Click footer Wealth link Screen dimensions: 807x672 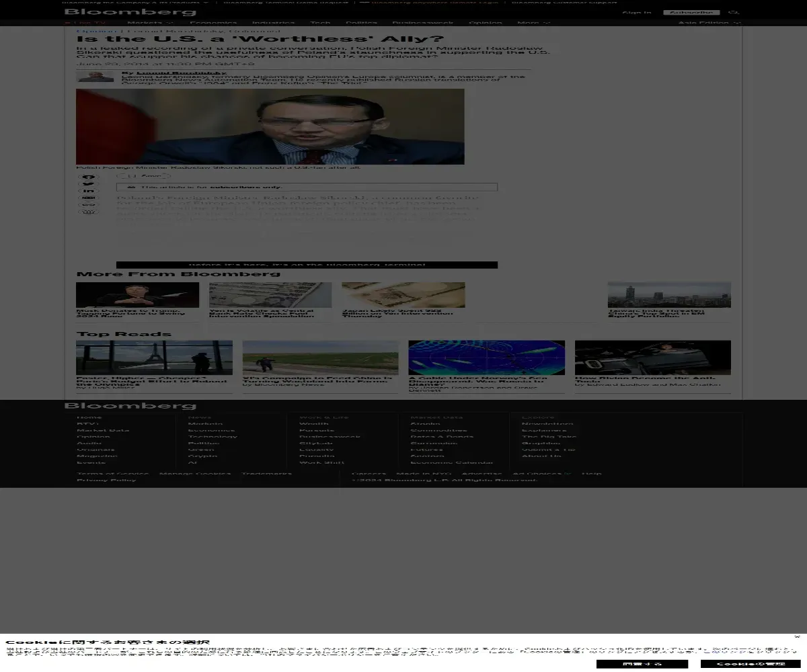pyautogui.click(x=314, y=424)
